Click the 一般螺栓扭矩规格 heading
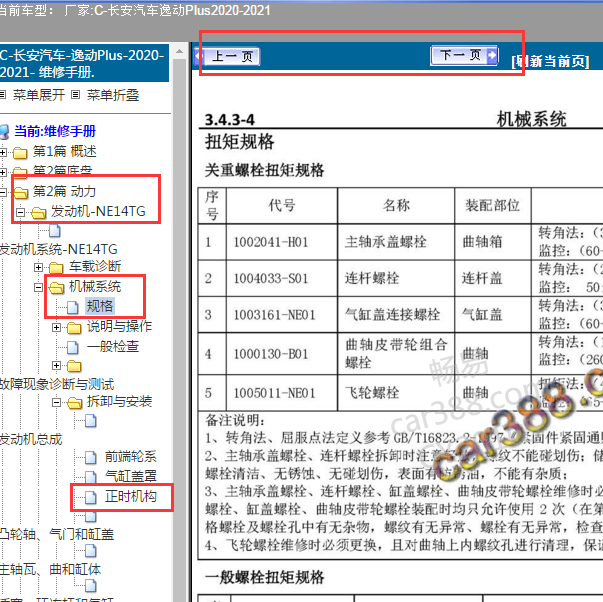This screenshot has height=602, width=603. [265, 577]
